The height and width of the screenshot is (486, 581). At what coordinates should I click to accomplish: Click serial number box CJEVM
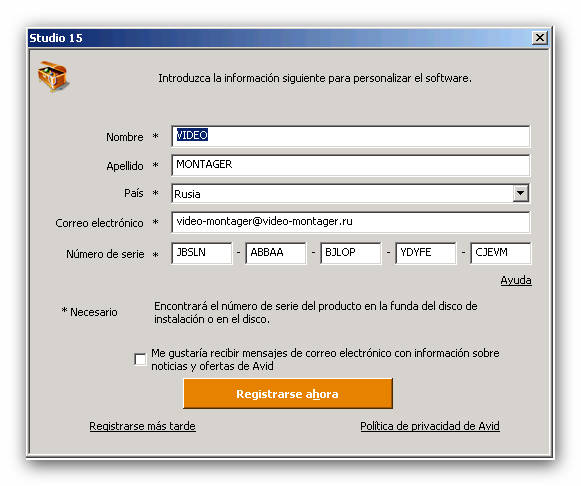point(501,253)
